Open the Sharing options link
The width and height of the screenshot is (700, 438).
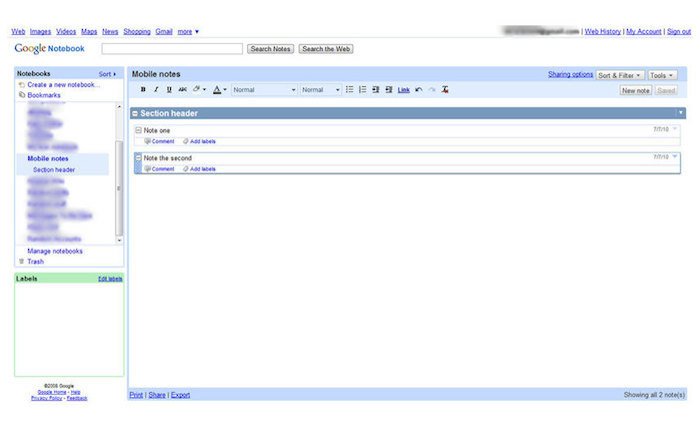(570, 75)
